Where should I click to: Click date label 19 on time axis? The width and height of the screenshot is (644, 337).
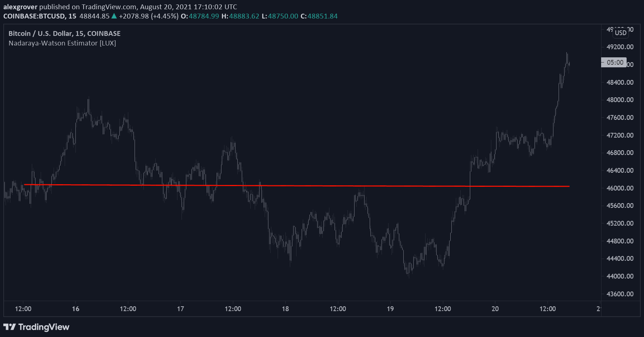pos(390,309)
